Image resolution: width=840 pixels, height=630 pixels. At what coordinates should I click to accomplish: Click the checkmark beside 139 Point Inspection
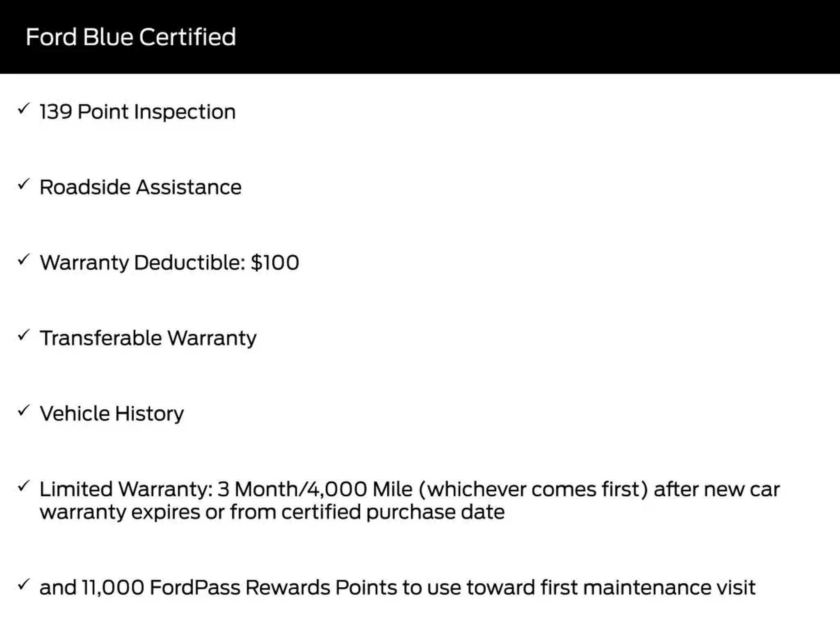pos(24,110)
